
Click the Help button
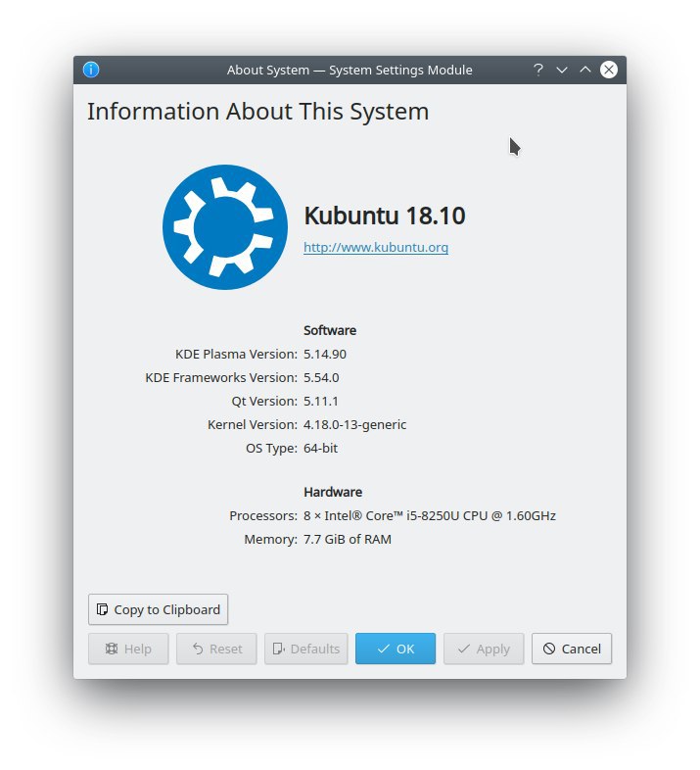[128, 649]
